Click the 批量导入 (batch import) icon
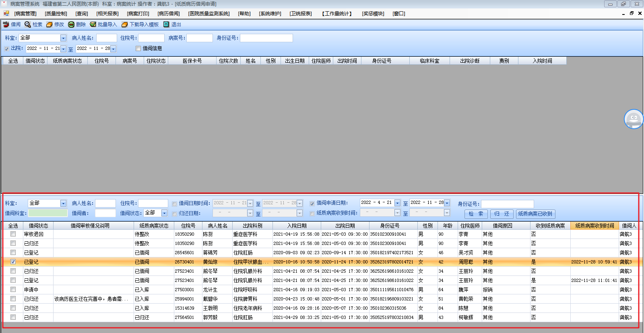The image size is (644, 333). coord(93,25)
